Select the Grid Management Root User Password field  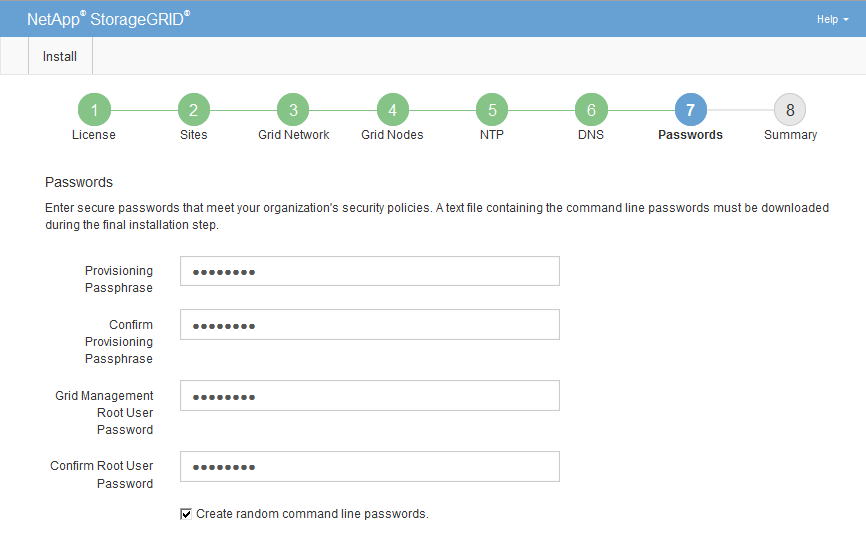(x=369, y=396)
